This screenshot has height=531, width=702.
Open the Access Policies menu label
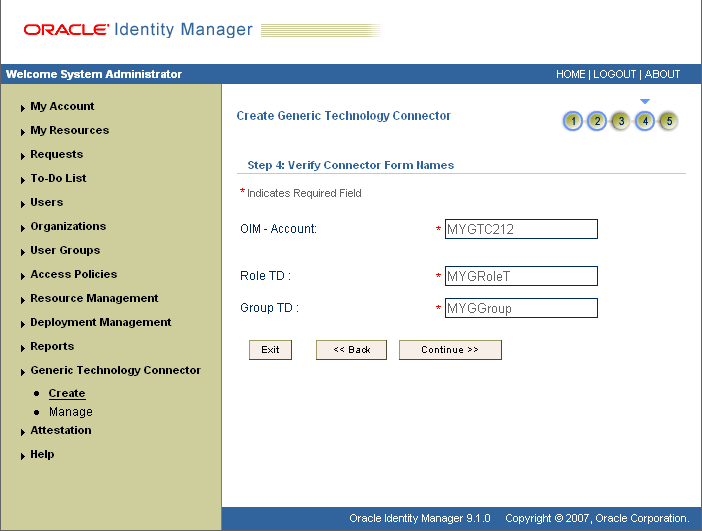tap(74, 274)
